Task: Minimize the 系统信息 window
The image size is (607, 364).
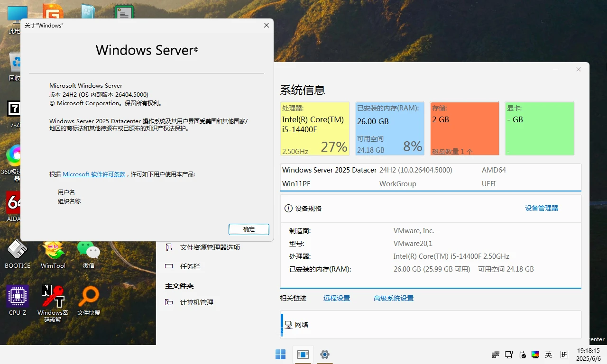Action: 556,69
